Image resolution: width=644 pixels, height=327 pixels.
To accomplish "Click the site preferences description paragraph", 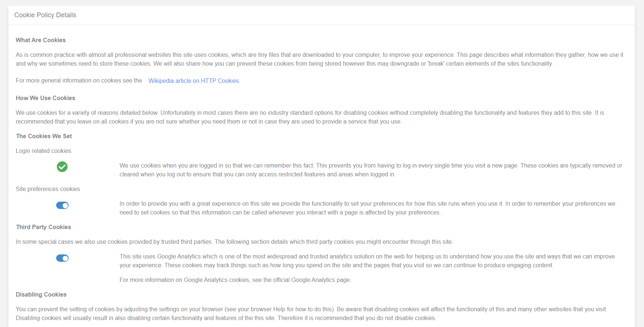I will pyautogui.click(x=367, y=208).
